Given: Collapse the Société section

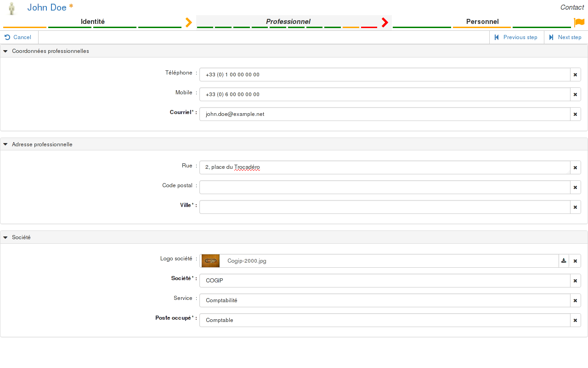Looking at the screenshot, I should click(5, 237).
